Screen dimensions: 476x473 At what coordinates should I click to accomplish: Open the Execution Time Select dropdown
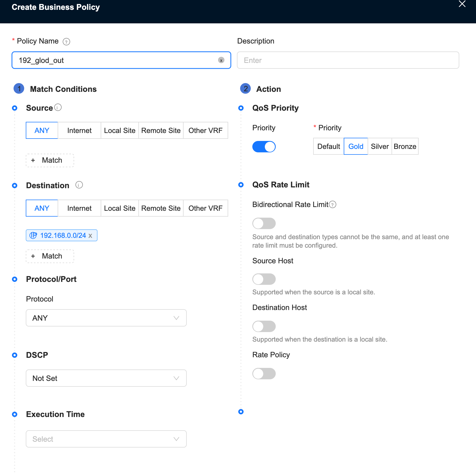106,439
